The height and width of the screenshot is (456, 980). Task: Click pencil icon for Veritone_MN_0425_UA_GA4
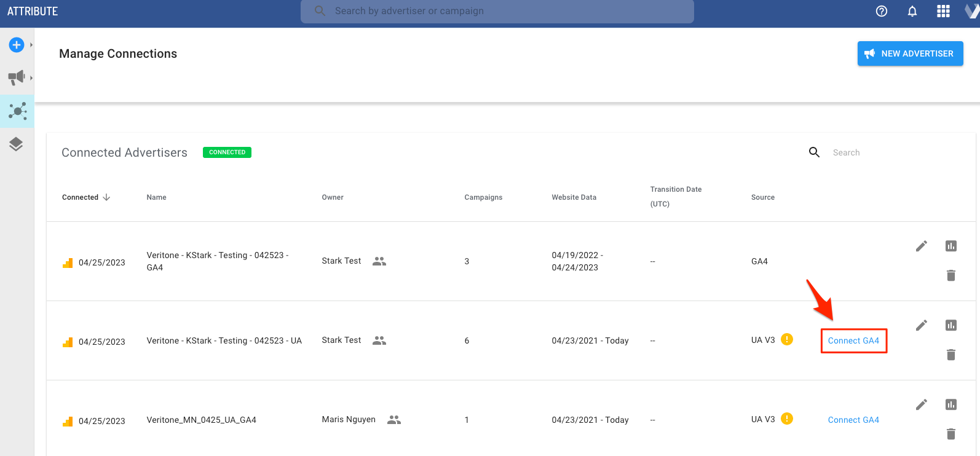pos(921,404)
